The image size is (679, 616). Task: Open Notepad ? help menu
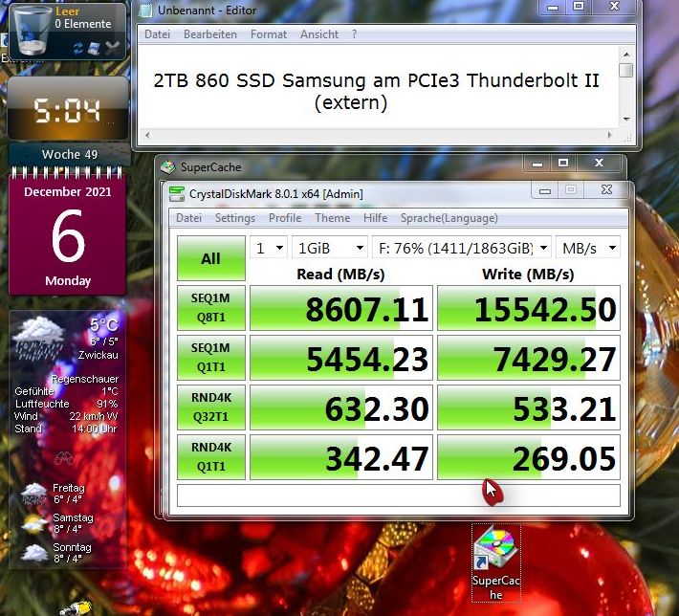point(354,34)
